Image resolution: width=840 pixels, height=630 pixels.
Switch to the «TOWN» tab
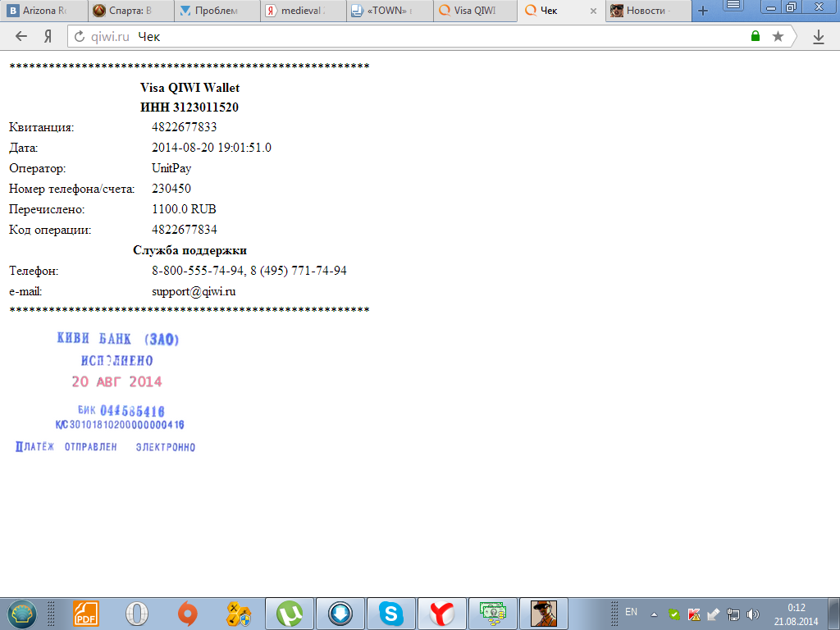point(390,11)
